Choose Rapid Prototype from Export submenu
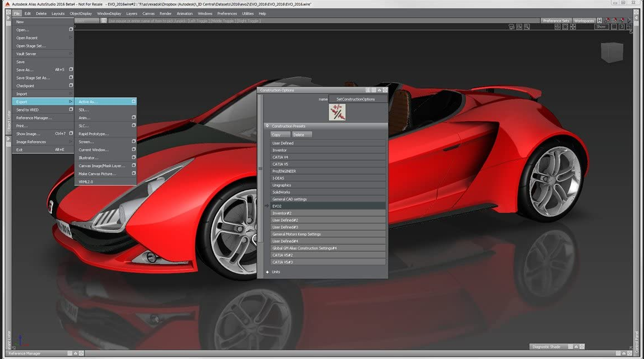Viewport: 644px width, 359px height. coord(93,134)
